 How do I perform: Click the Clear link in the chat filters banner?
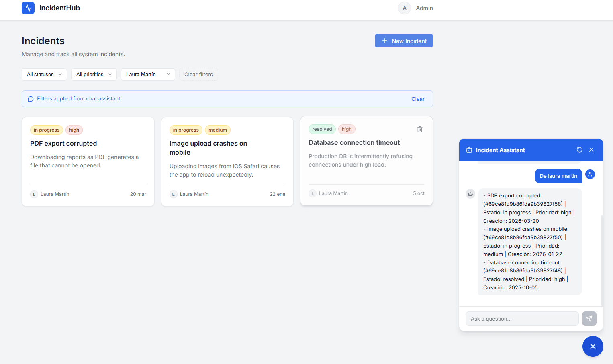(x=418, y=99)
